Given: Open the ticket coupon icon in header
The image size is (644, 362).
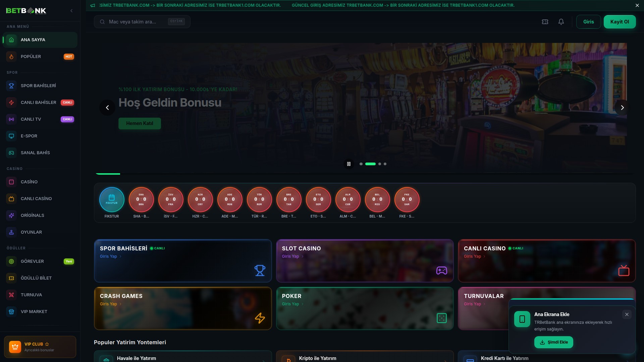Looking at the screenshot, I should (x=545, y=22).
